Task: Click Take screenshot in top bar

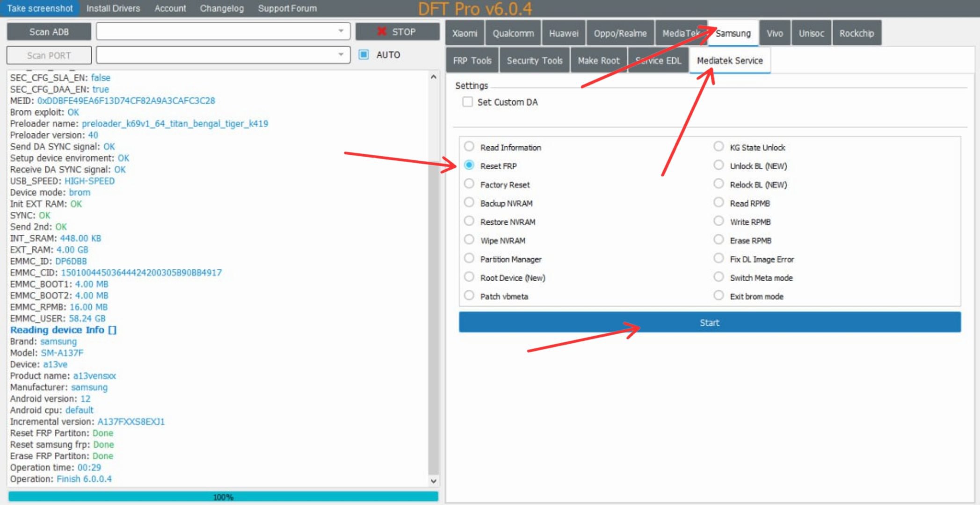Action: pyautogui.click(x=40, y=8)
